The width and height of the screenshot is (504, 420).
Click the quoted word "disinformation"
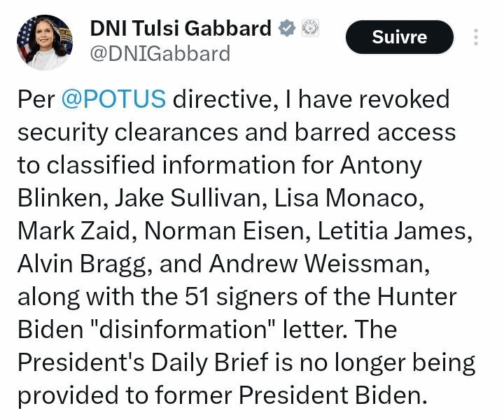[183, 330]
